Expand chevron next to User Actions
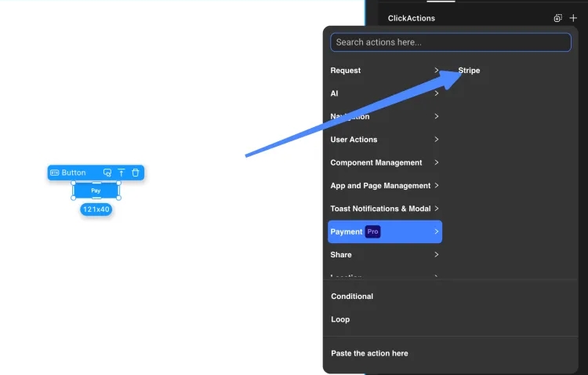 click(437, 140)
